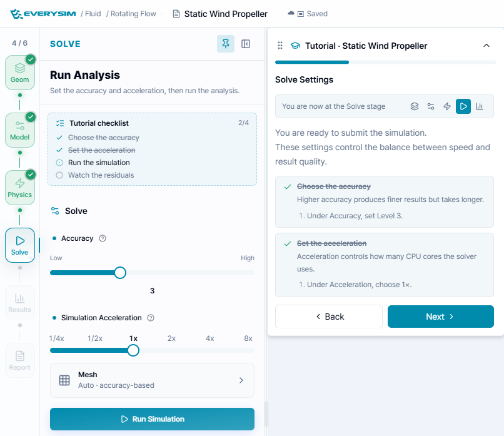Click the Next button in tutorial
This screenshot has width=504, height=436.
(441, 317)
